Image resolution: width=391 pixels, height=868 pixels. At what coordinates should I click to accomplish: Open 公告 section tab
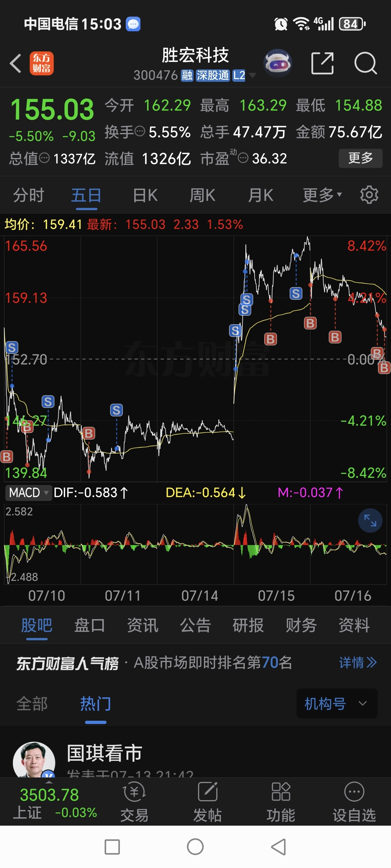tap(195, 625)
